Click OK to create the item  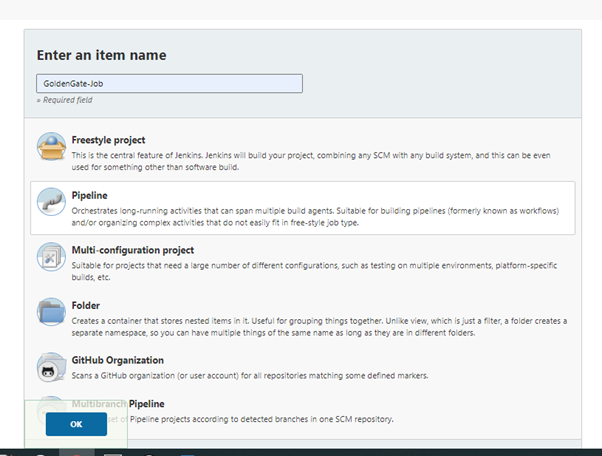pyautogui.click(x=76, y=424)
